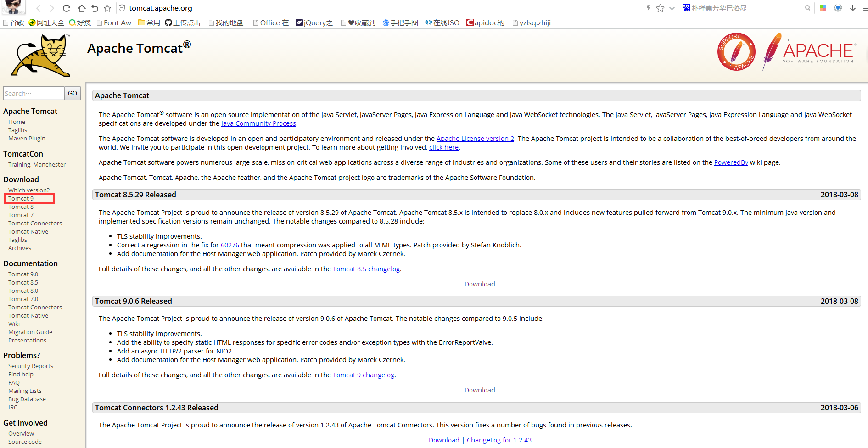Click Download under Tomcat 9.0.6 Released
Viewport: 868px width, 448px height.
coord(480,390)
